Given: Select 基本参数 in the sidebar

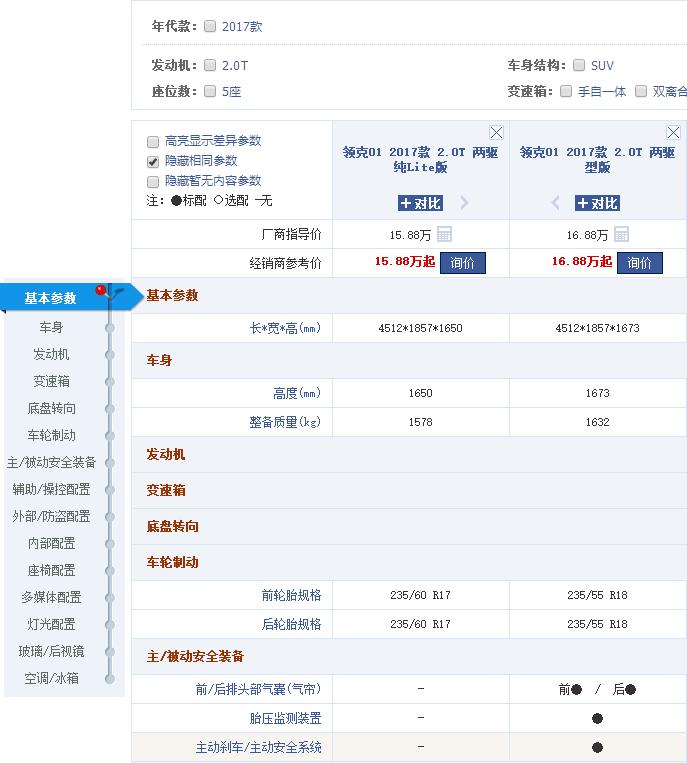Looking at the screenshot, I should click(x=51, y=297).
